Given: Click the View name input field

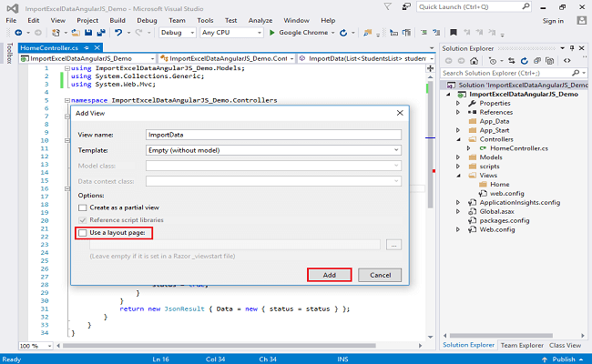Looking at the screenshot, I should click(x=274, y=135).
